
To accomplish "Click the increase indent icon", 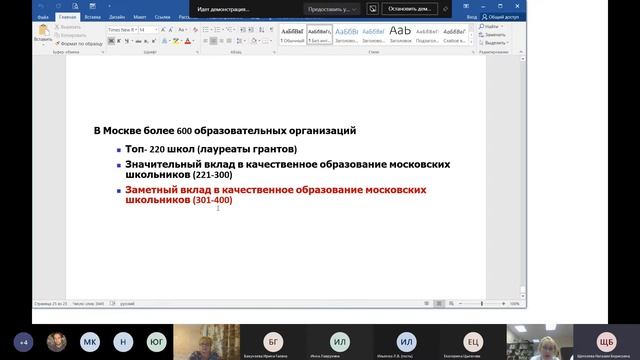I will pyautogui.click(x=251, y=30).
